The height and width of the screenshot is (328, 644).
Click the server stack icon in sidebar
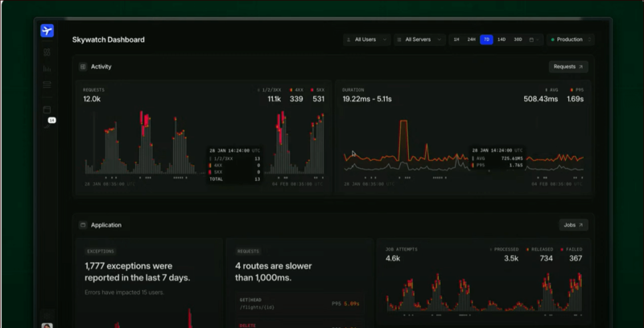(x=47, y=84)
